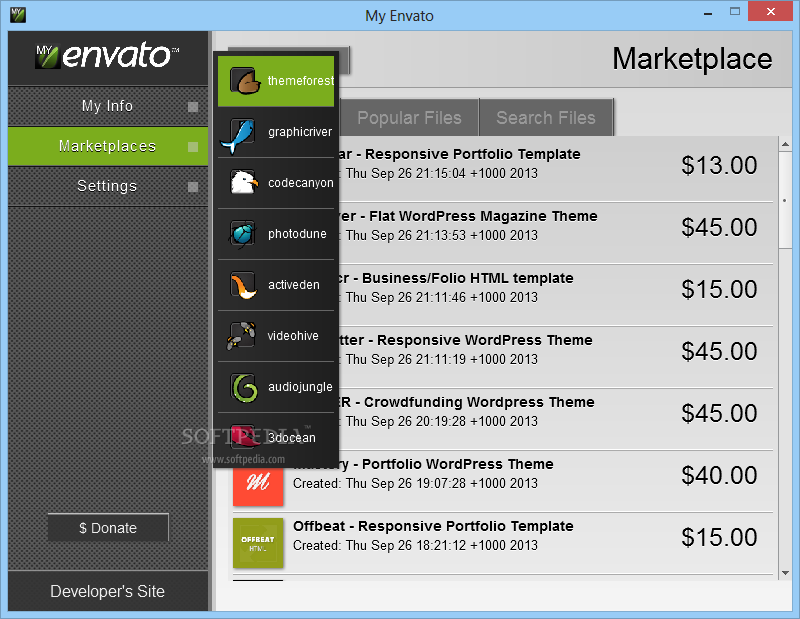Image resolution: width=800 pixels, height=619 pixels.
Task: Toggle the square indicator beside My Info
Action: [193, 107]
